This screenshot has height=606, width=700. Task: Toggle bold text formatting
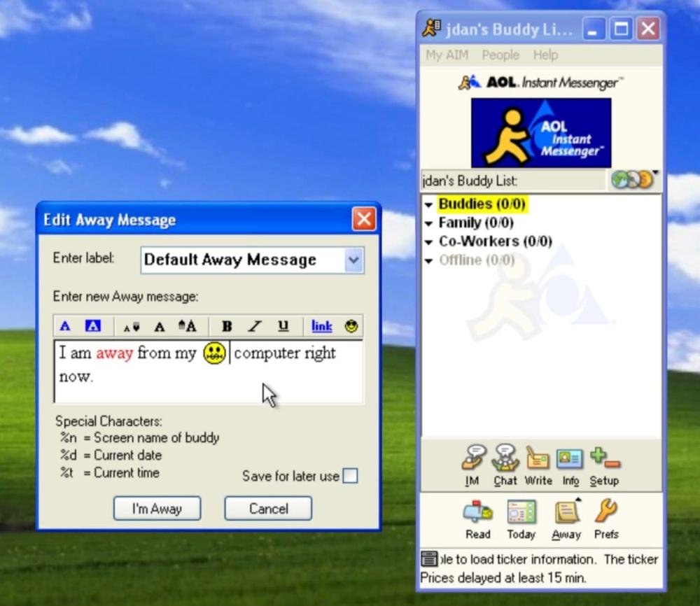click(x=227, y=326)
